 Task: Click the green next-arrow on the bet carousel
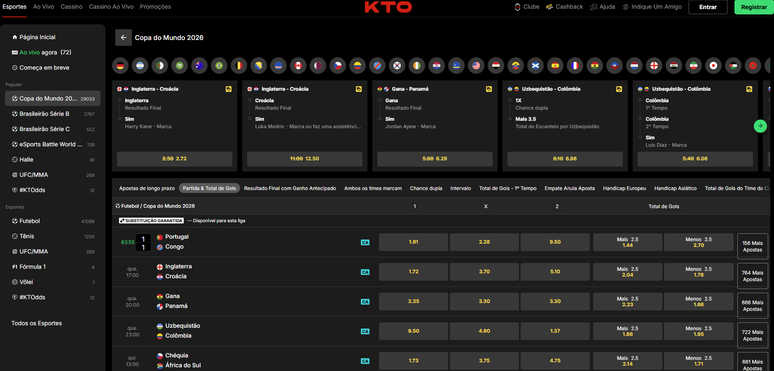[760, 126]
